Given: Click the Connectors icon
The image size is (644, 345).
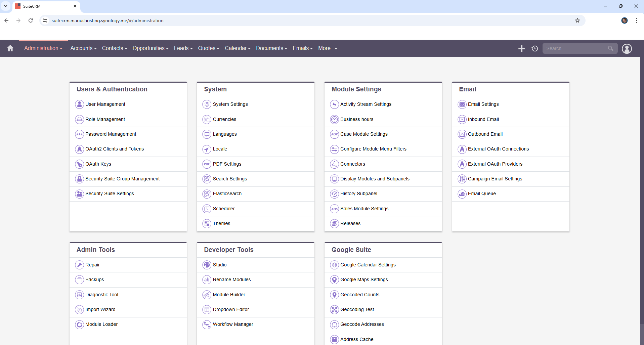Looking at the screenshot, I should pyautogui.click(x=334, y=164).
